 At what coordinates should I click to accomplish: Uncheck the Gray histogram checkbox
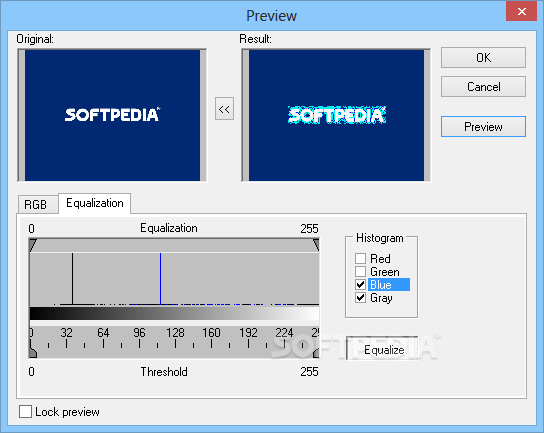[360, 298]
